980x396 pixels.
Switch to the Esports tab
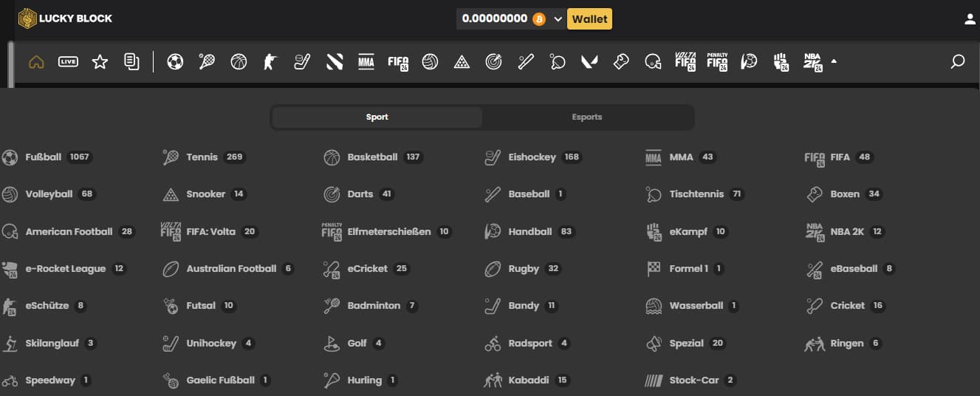(587, 117)
